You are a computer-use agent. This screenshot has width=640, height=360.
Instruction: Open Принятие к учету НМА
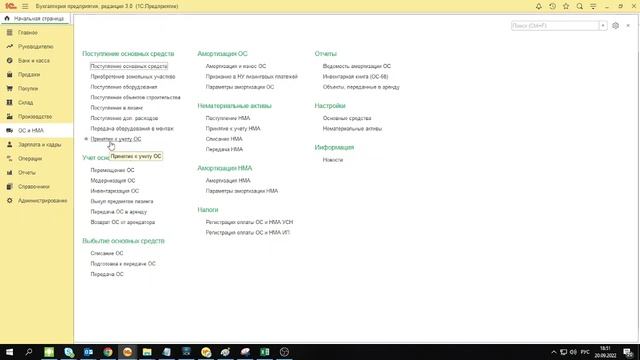click(233, 129)
